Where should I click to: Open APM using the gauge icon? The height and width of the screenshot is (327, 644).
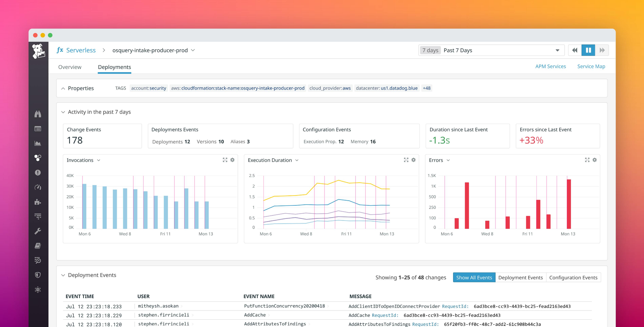[x=38, y=187]
